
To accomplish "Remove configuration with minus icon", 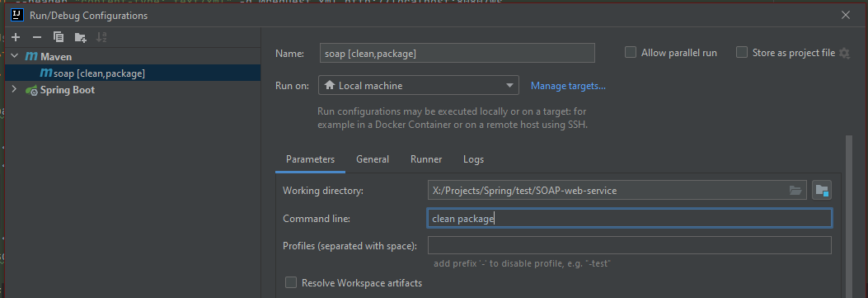I will tap(36, 37).
